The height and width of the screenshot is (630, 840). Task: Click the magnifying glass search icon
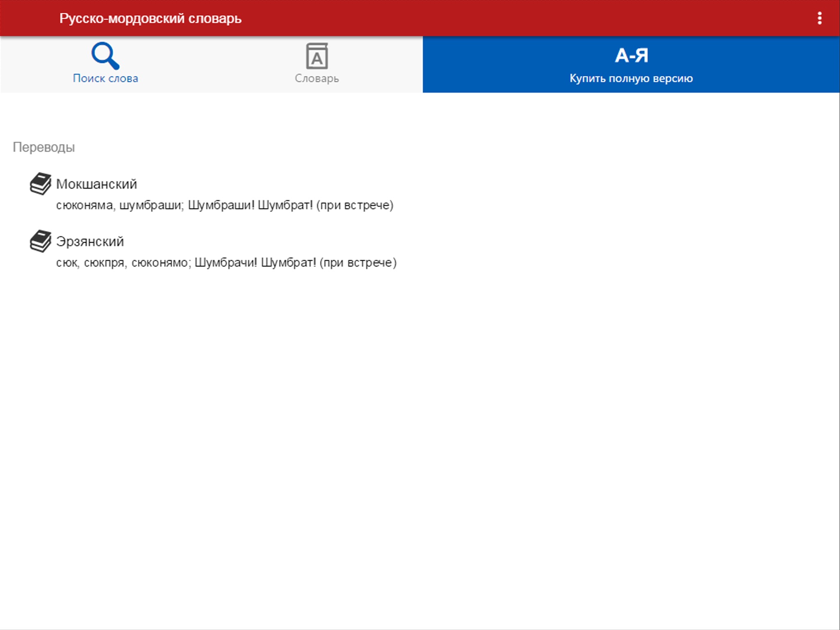pos(105,56)
